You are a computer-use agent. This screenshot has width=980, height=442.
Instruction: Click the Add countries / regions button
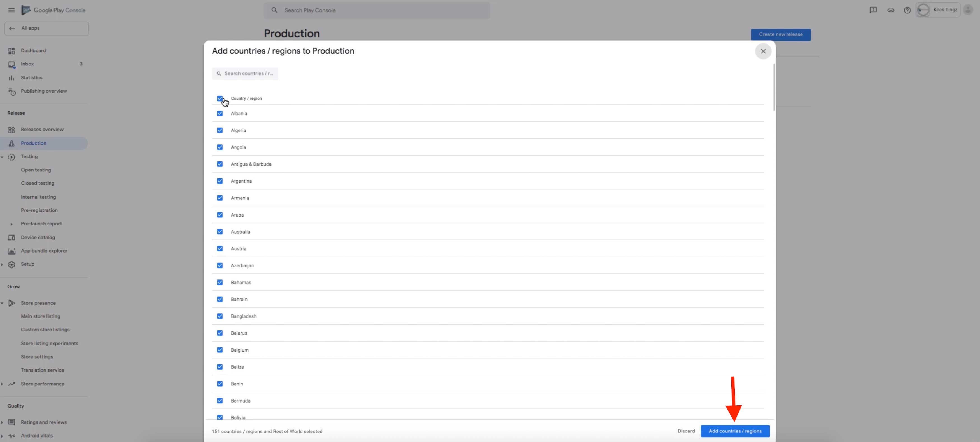[x=735, y=431]
